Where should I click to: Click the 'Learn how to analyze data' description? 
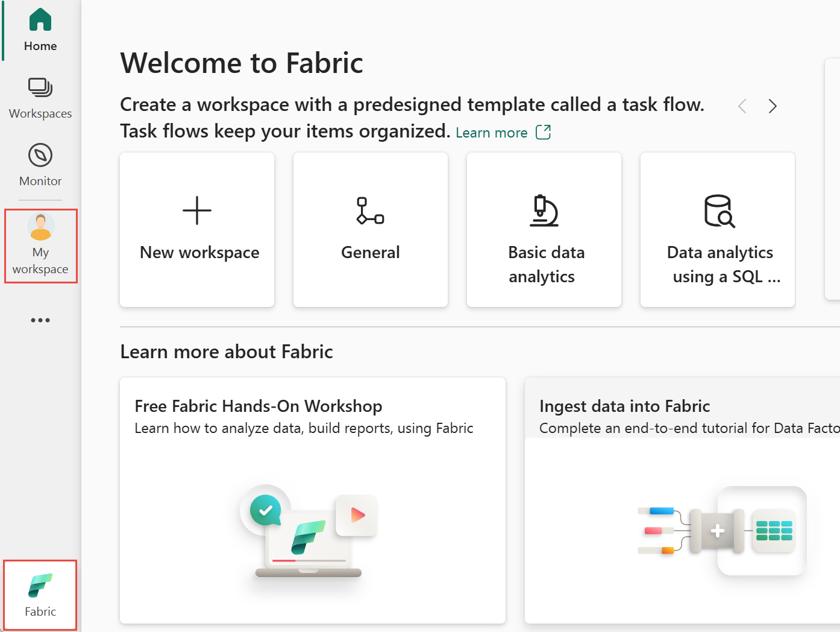click(x=304, y=428)
